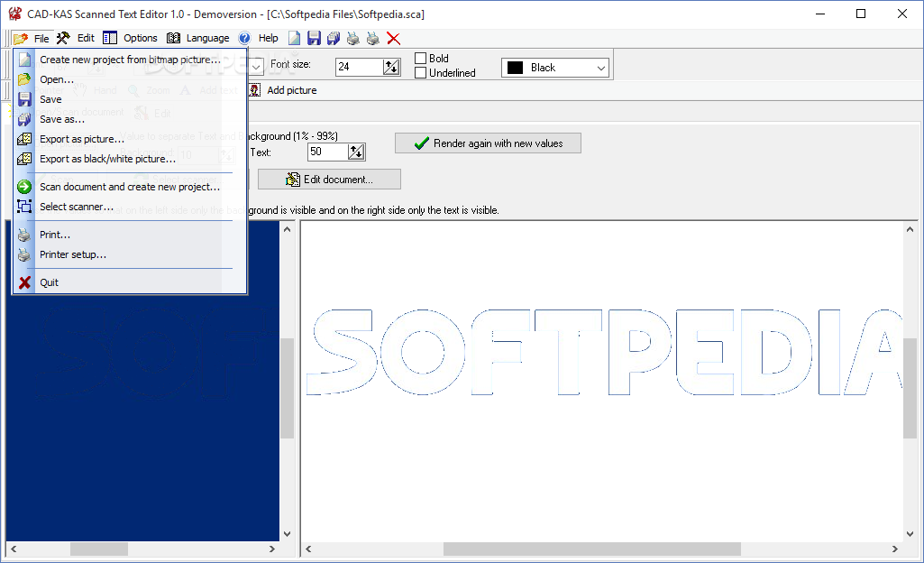Choose Save from the File menu

(x=130, y=99)
